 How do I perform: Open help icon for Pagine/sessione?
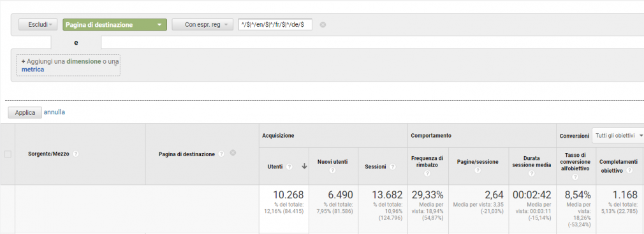pyautogui.click(x=478, y=170)
